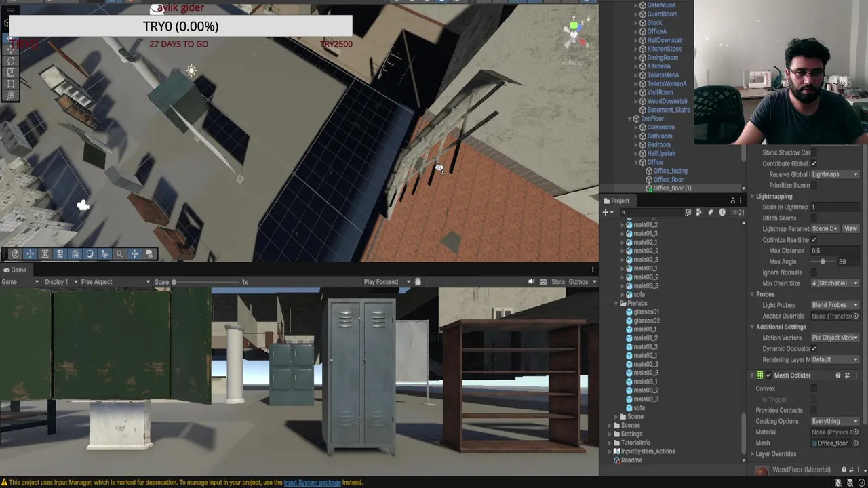Select the Move tool in the Scene toolbar
Screen dimensions: 868x488
coord(10,49)
